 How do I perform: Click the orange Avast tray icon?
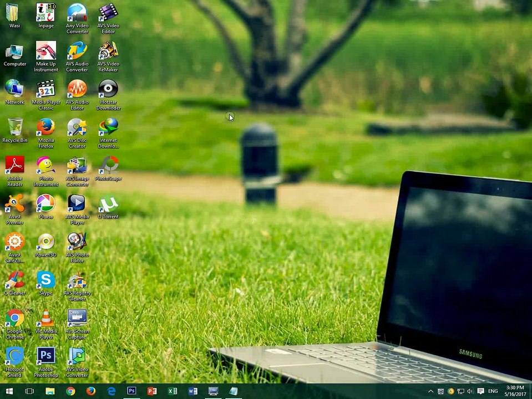coord(451,391)
